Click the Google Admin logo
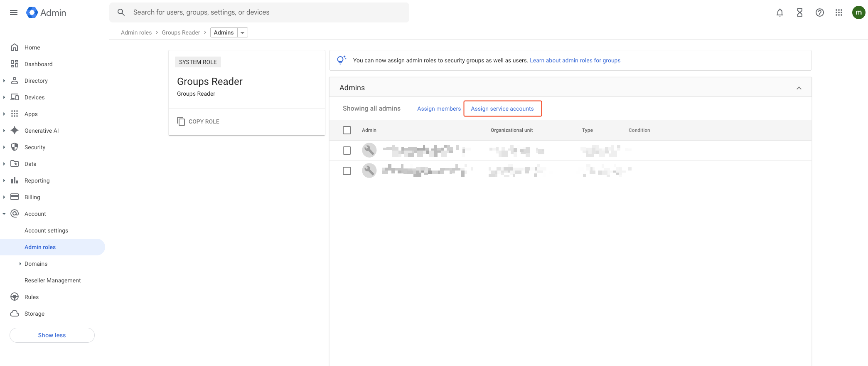This screenshot has height=366, width=868. point(46,12)
